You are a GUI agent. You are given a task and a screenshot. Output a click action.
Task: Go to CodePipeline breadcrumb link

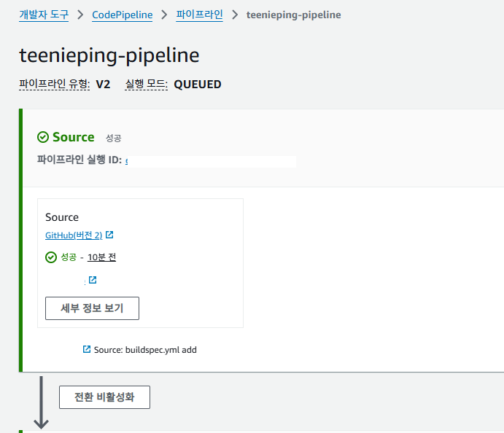click(x=122, y=15)
